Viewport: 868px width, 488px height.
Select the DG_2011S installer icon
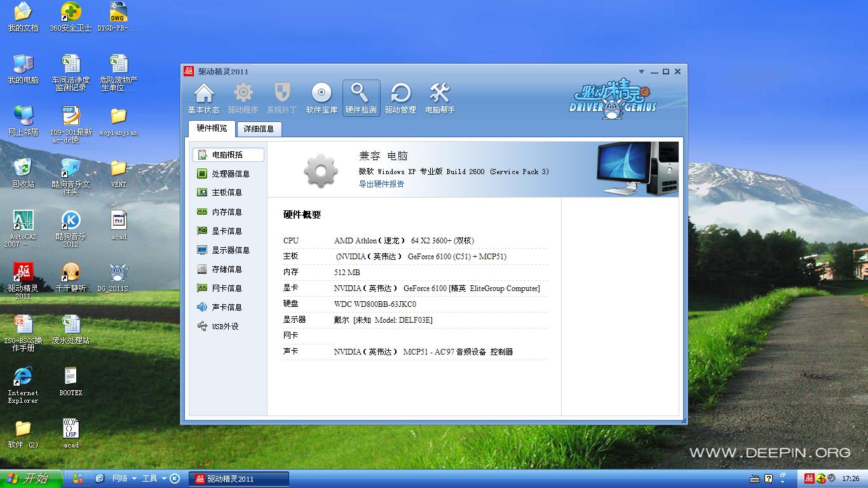click(118, 278)
